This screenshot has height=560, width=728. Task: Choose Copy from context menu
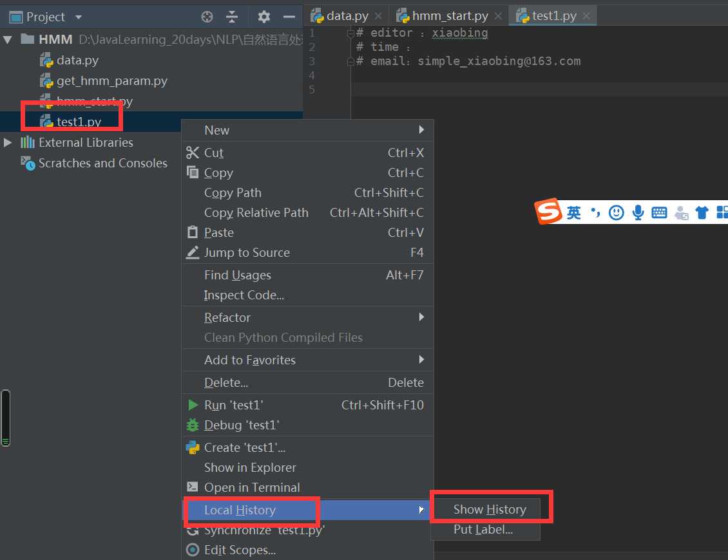[307, 173]
